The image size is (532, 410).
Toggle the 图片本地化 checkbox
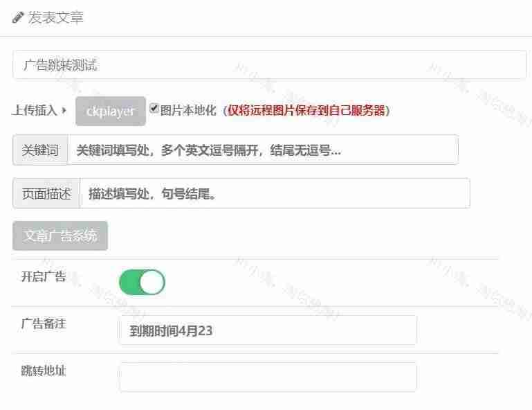[154, 108]
